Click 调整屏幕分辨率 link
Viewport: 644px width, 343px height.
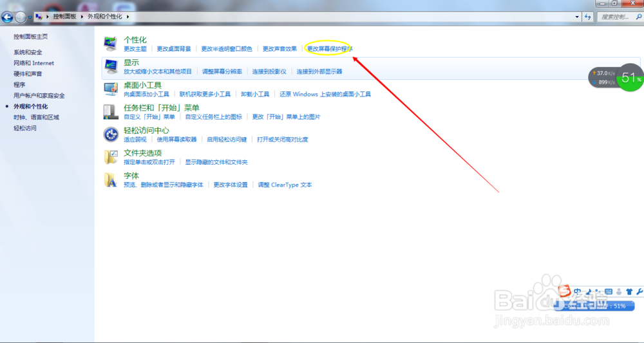(x=222, y=71)
